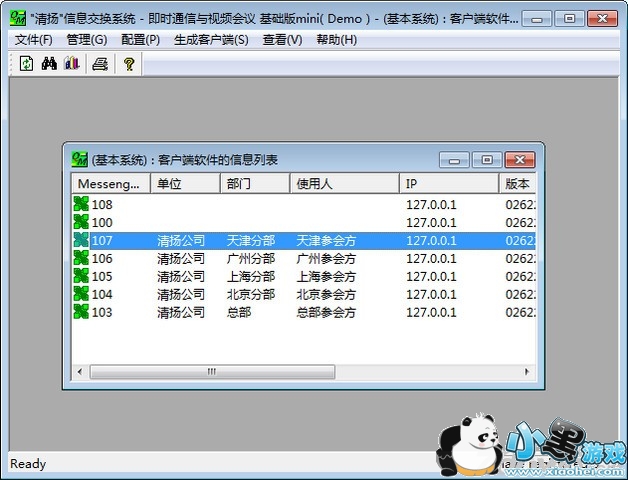Select messenger ID 105
This screenshot has width=628, height=480.
tap(102, 276)
